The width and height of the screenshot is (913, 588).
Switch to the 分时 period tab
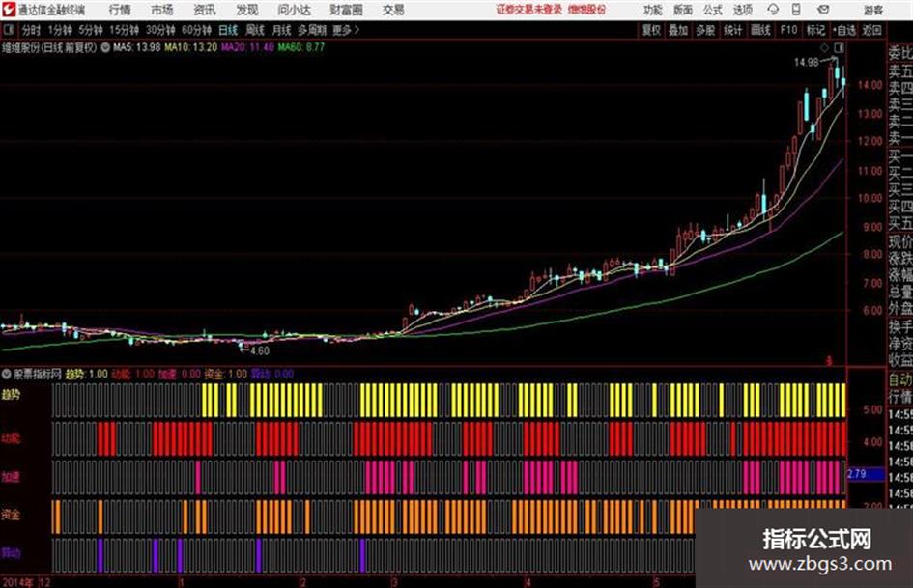tap(32, 30)
